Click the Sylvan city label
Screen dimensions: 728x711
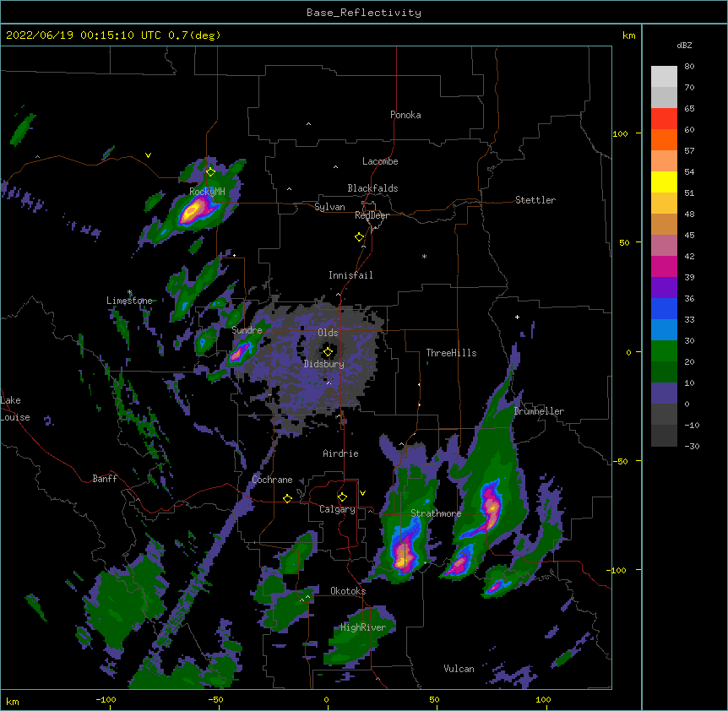coord(329,207)
